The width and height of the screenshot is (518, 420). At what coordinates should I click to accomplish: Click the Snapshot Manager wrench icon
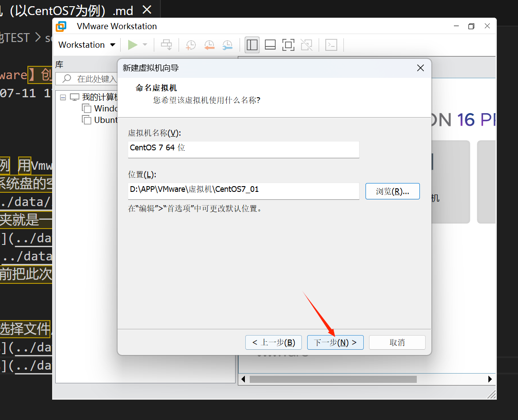[x=227, y=45]
